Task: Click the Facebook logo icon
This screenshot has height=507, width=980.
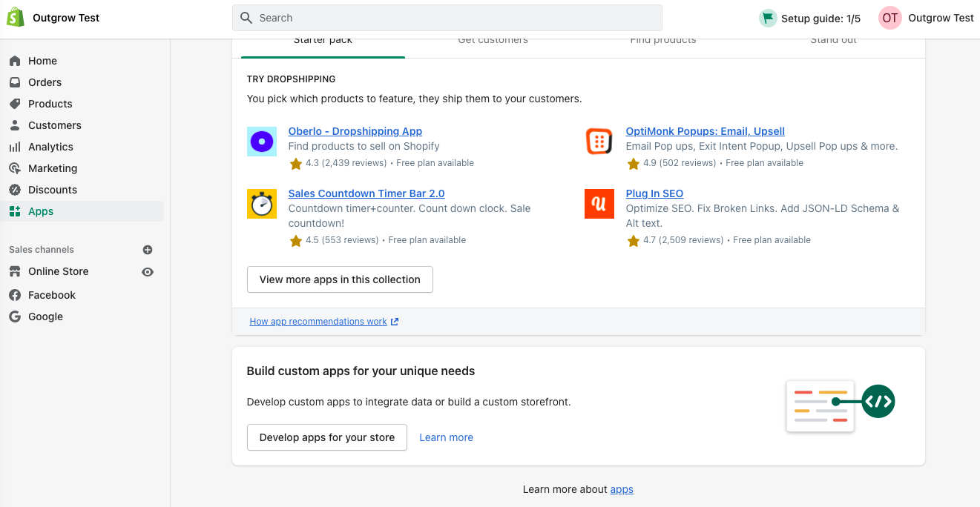Action: (x=15, y=295)
